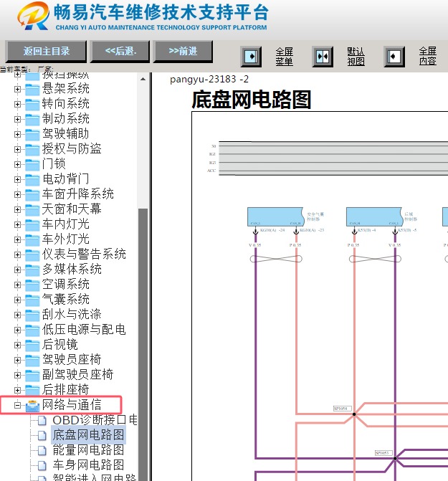Screen dimensions: 448x481
Task: Select 后排座椅 in the tree
Action: [x=66, y=389]
